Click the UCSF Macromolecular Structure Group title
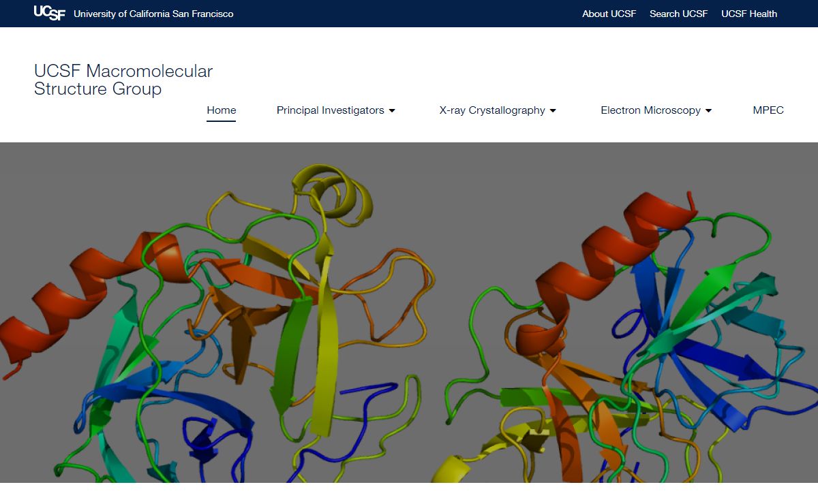Image resolution: width=818 pixels, height=504 pixels. pyautogui.click(x=123, y=80)
